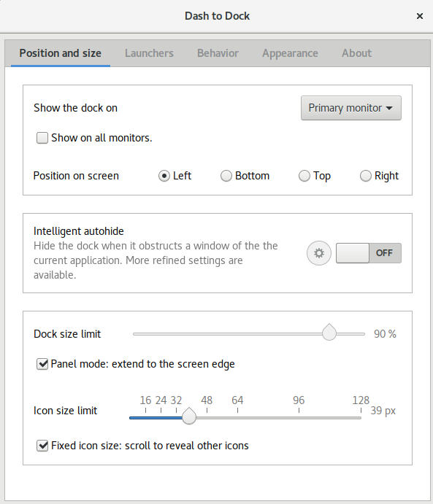Click the 48 mark on icon size slider

[x=207, y=400]
